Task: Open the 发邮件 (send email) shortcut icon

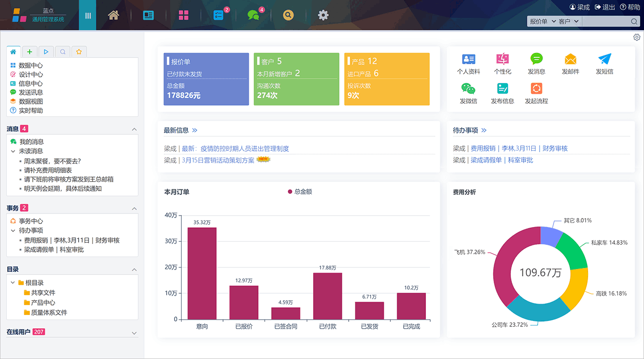Action: [x=570, y=60]
